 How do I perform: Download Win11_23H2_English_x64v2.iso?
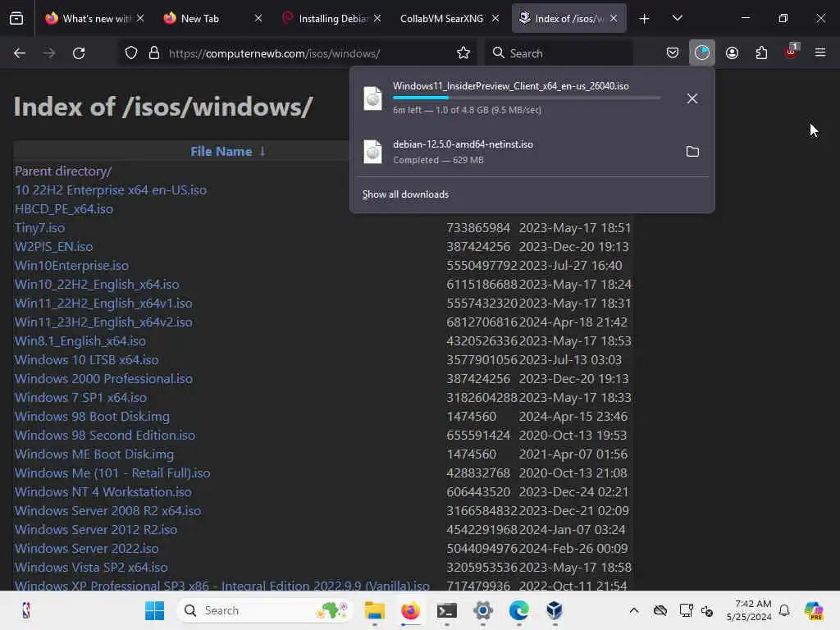[x=103, y=322]
